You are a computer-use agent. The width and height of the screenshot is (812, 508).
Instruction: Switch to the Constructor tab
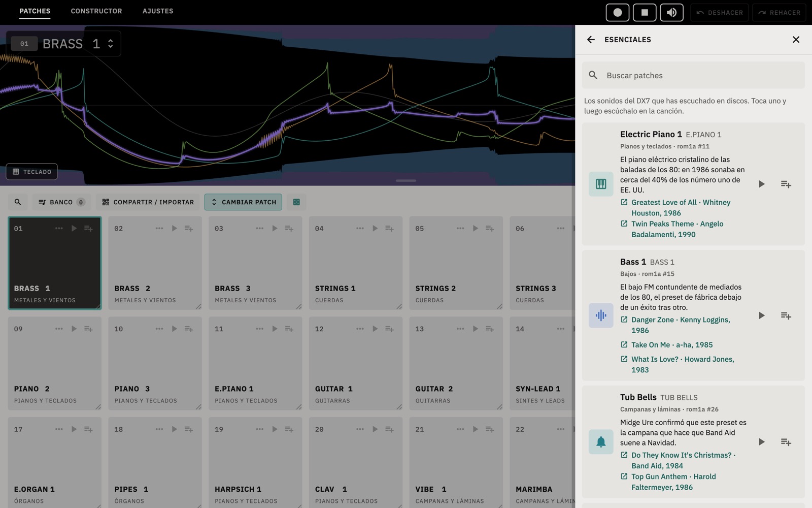pos(96,11)
